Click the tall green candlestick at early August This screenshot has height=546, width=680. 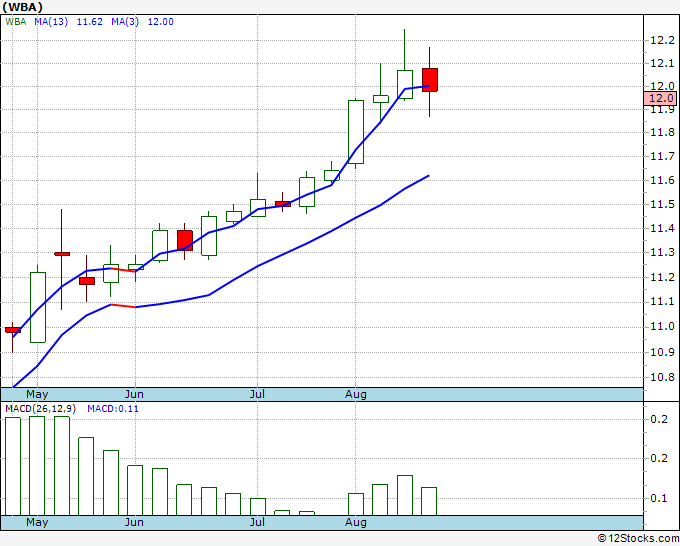click(x=356, y=132)
